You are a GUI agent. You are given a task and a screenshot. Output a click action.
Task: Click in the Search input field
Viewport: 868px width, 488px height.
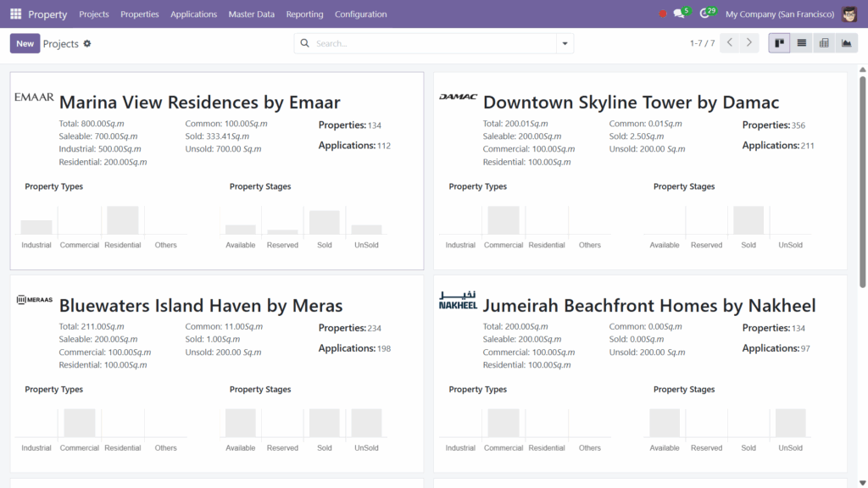point(435,43)
